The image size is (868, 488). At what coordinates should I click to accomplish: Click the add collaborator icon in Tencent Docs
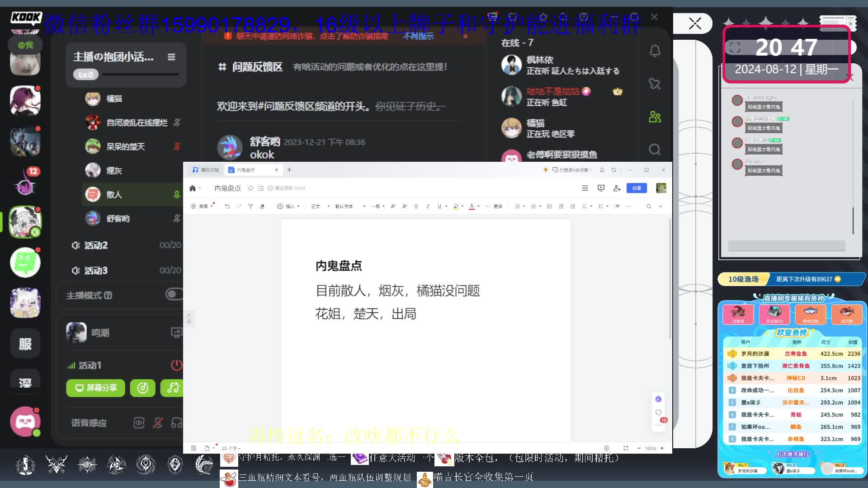[x=617, y=188]
